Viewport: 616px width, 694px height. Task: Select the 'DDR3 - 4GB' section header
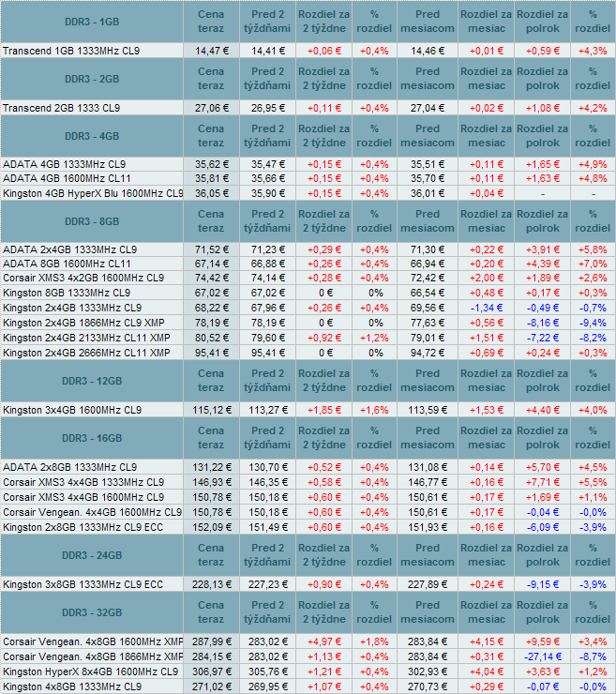pos(92,136)
